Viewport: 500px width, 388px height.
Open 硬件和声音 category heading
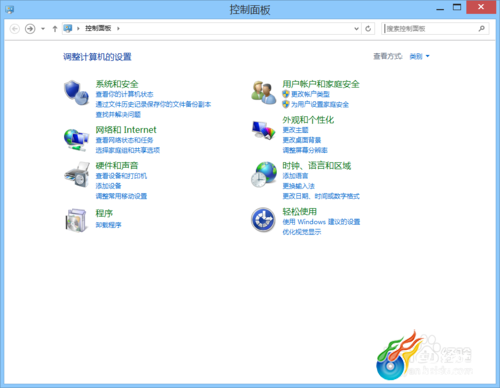click(x=117, y=165)
